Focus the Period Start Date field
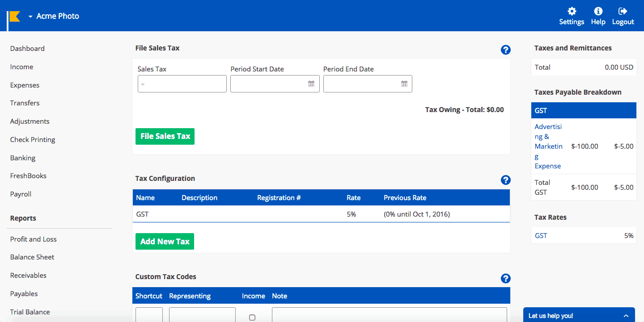The width and height of the screenshot is (644, 322). [275, 84]
